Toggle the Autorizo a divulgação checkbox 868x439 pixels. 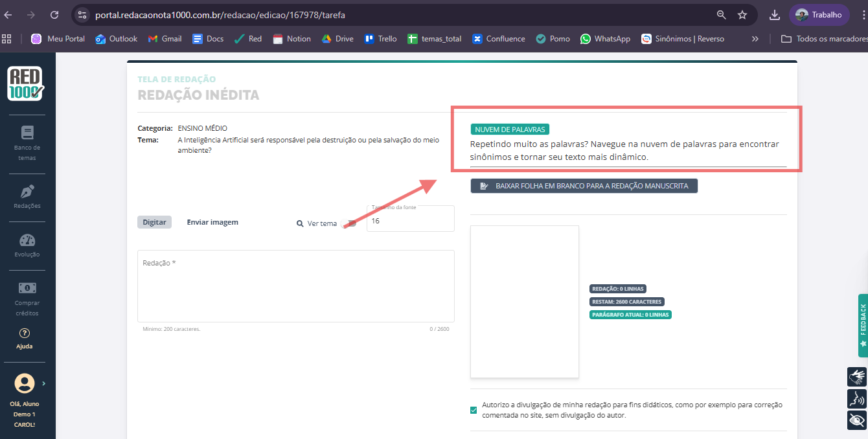point(474,410)
